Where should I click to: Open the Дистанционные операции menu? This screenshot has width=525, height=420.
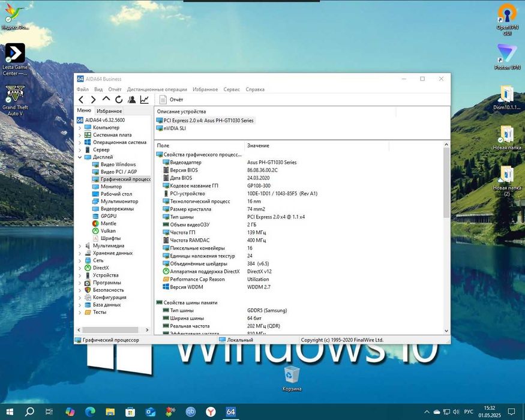157,89
